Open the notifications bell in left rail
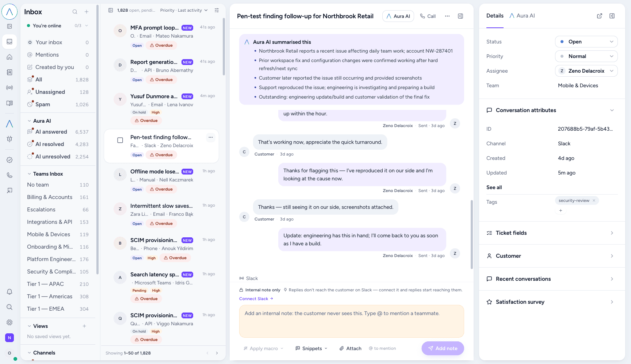The height and width of the screenshot is (364, 631). (9, 292)
